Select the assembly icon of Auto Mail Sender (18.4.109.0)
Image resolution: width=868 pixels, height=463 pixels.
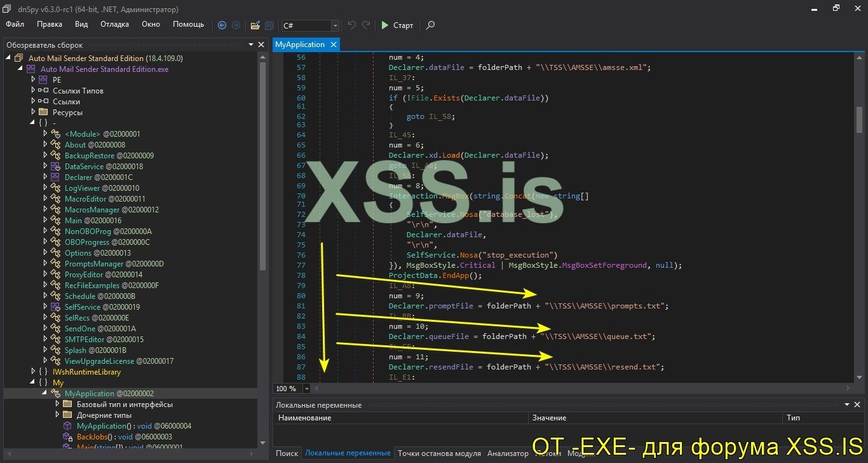[x=18, y=58]
